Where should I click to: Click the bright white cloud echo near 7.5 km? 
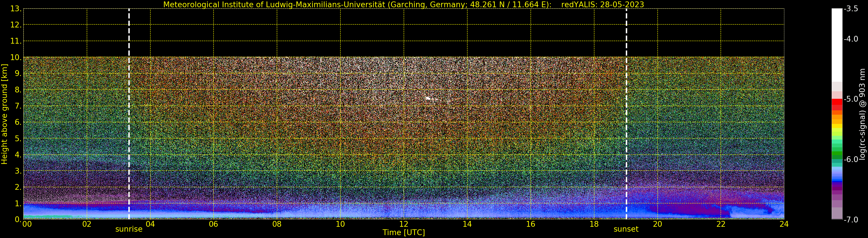[428, 98]
